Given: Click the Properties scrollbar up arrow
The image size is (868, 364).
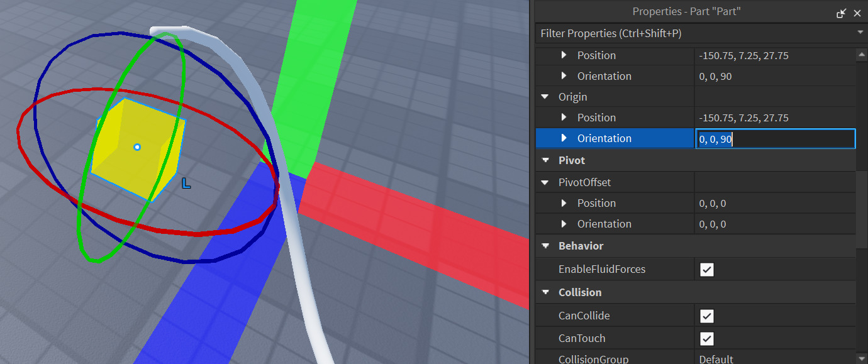Looking at the screenshot, I should 862,55.
